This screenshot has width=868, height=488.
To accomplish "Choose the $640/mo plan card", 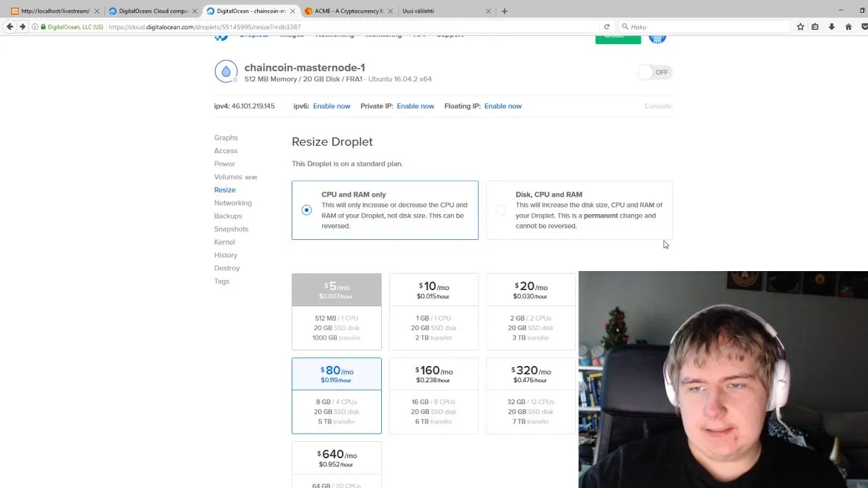I will click(x=336, y=465).
